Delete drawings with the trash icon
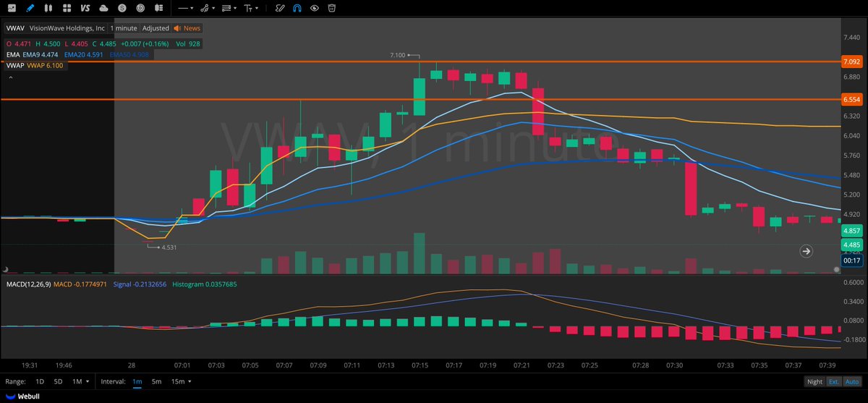The width and height of the screenshot is (868, 403). point(332,8)
